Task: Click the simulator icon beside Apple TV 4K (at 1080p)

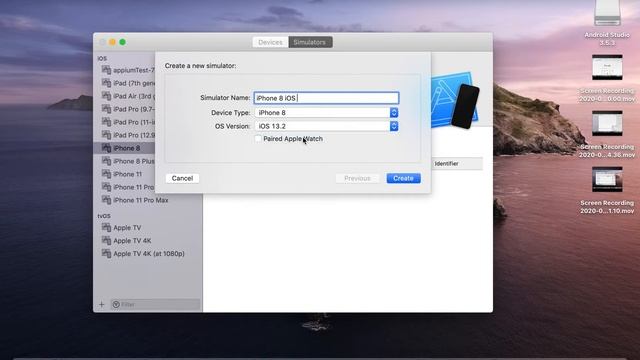Action: pyautogui.click(x=106, y=253)
